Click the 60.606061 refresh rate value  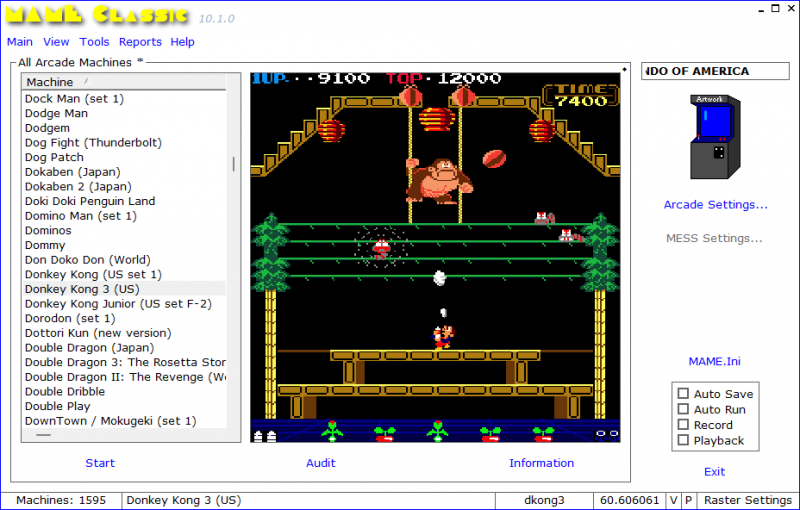point(630,500)
